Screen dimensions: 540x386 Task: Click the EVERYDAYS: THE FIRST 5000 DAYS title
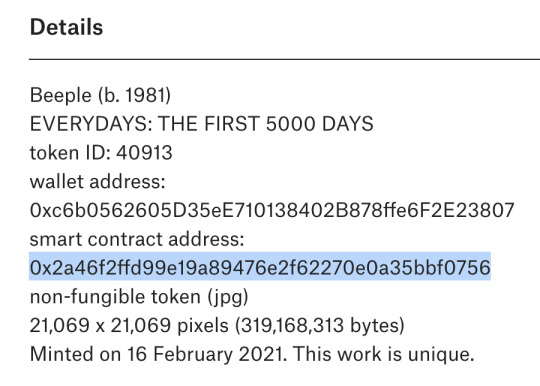(x=201, y=124)
